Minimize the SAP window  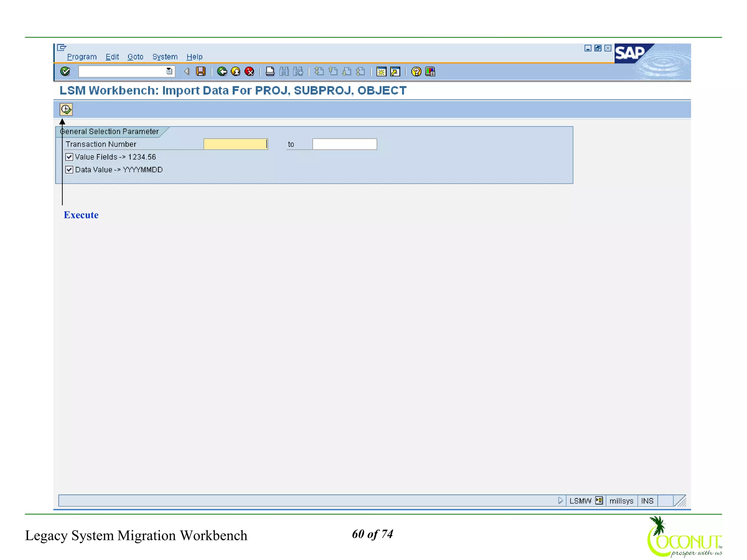588,48
